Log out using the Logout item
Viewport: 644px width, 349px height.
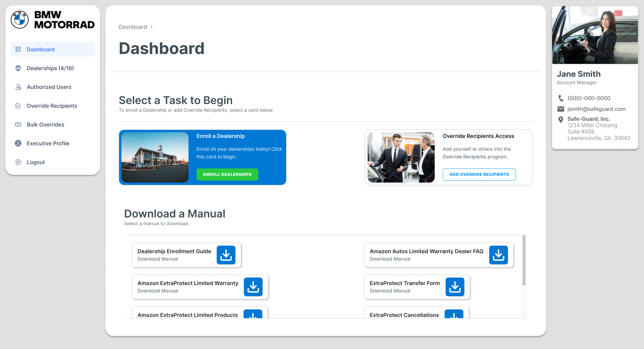click(x=36, y=162)
